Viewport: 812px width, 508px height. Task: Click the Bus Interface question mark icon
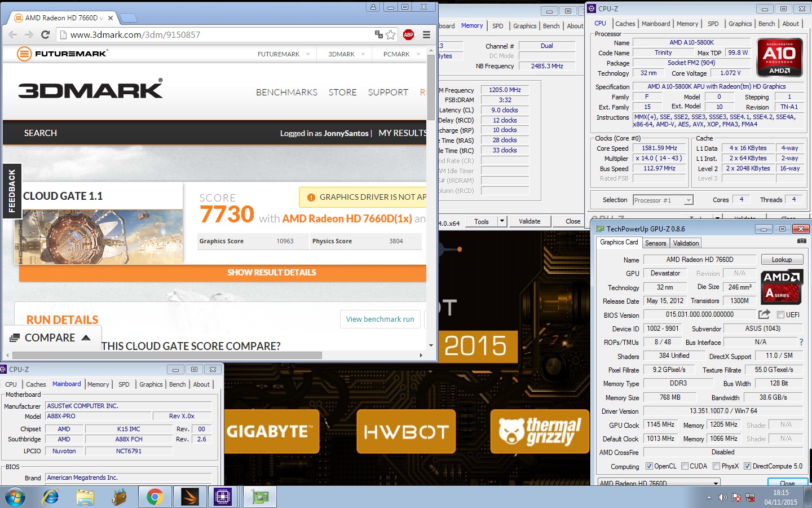pos(801,342)
